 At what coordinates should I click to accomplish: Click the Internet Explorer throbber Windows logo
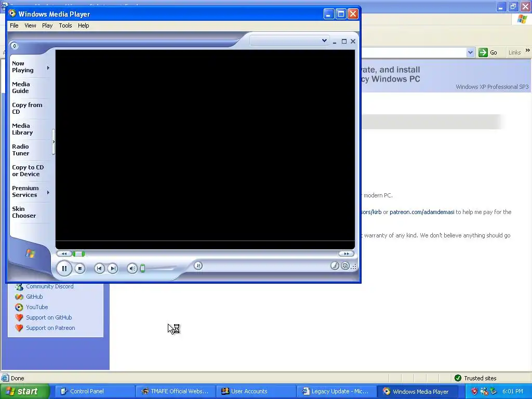pyautogui.click(x=522, y=19)
